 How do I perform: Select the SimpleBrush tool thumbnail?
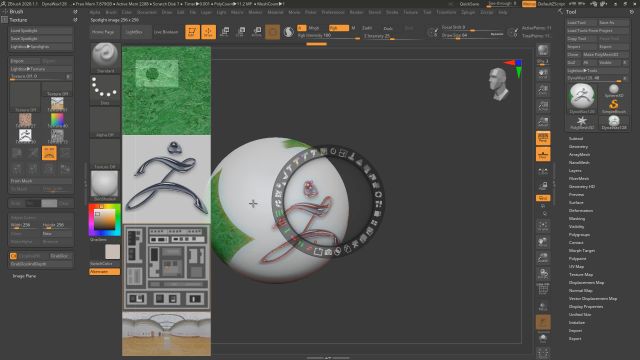613,106
